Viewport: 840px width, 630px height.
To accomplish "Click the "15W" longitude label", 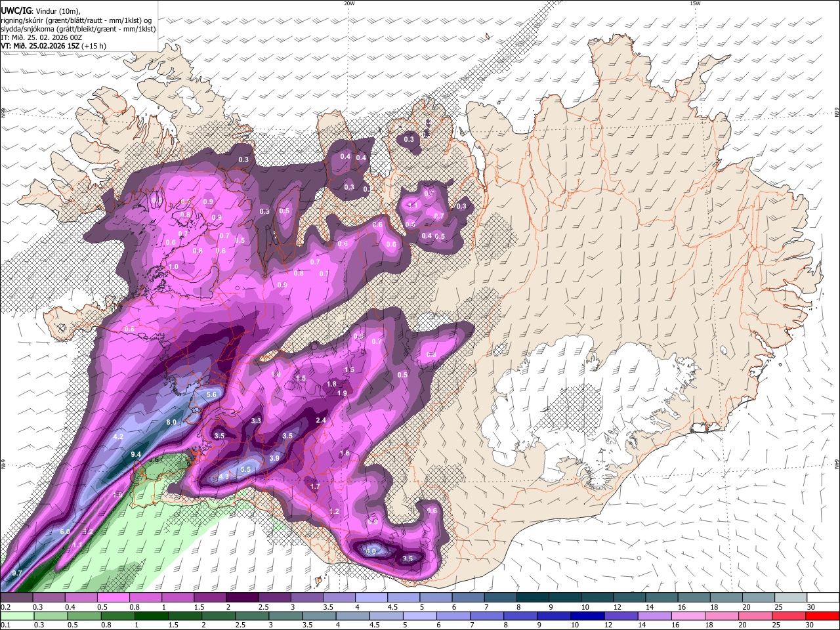I will 695,3.
